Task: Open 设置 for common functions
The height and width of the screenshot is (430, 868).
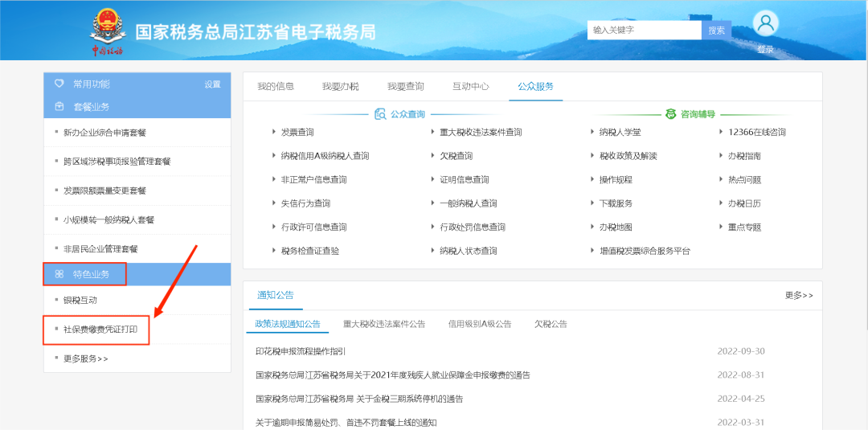Action: pos(212,84)
